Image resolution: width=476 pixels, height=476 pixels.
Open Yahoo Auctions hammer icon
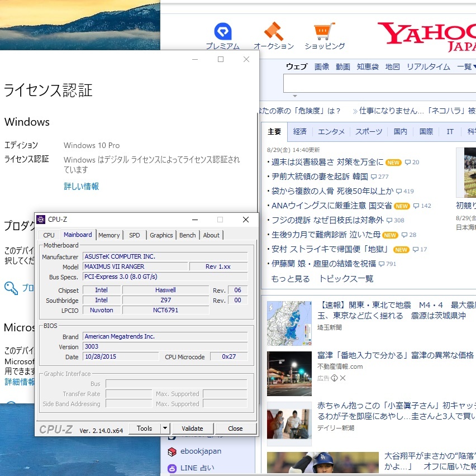(x=273, y=31)
